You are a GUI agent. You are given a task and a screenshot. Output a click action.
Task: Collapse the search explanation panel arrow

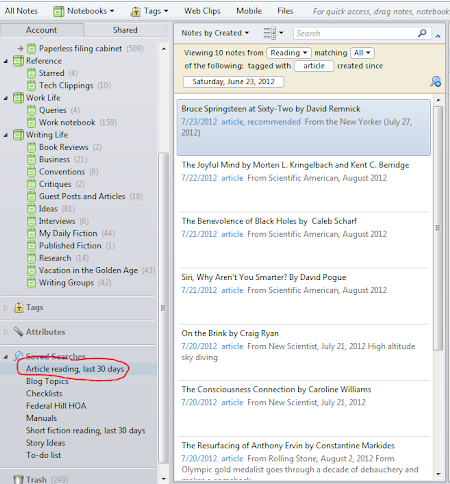pos(438,36)
